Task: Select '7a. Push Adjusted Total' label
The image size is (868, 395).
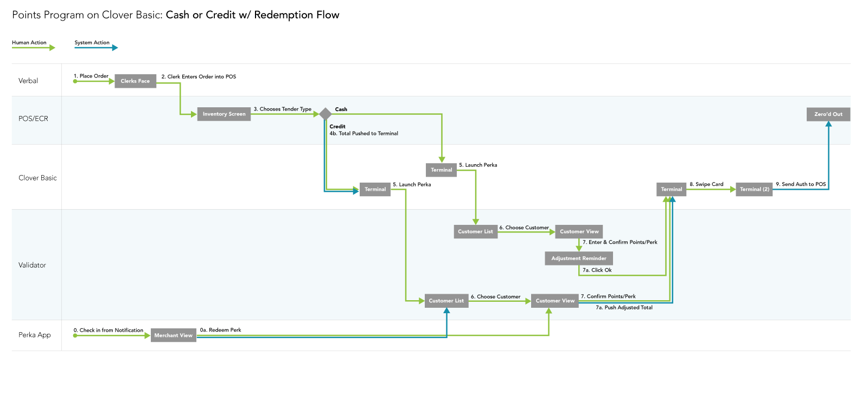Action: pos(624,307)
